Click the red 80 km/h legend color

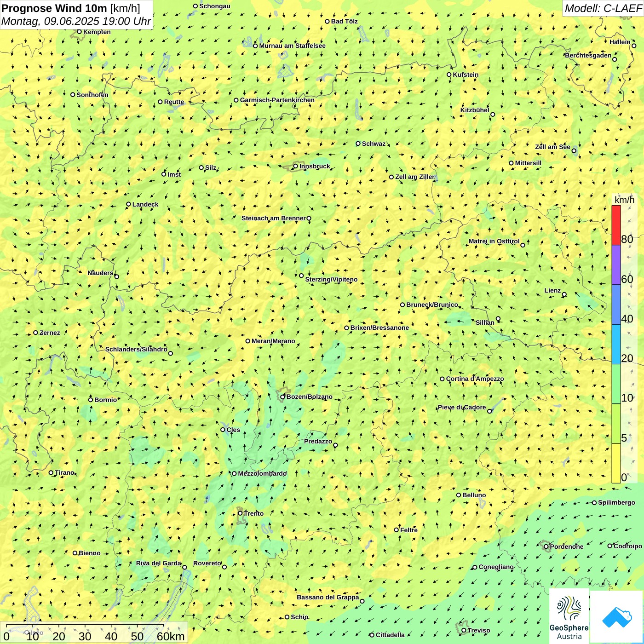click(616, 225)
